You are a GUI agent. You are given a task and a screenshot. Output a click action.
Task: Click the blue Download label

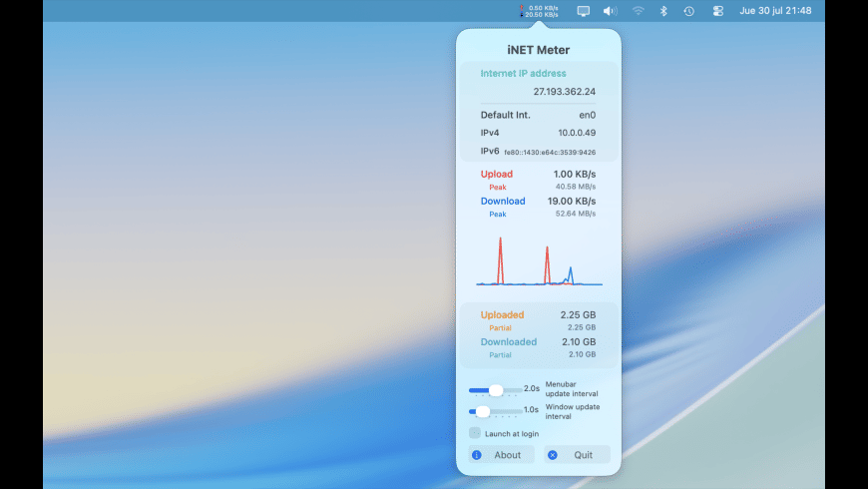tap(503, 201)
